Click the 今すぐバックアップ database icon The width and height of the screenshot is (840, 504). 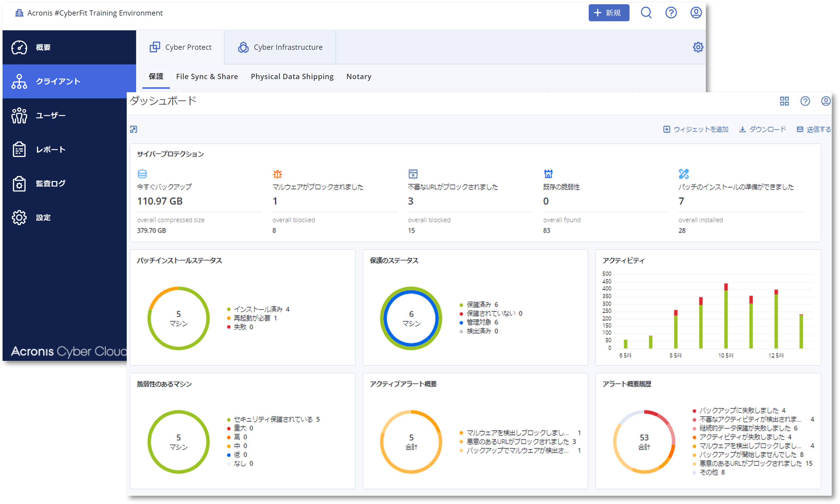click(x=142, y=174)
